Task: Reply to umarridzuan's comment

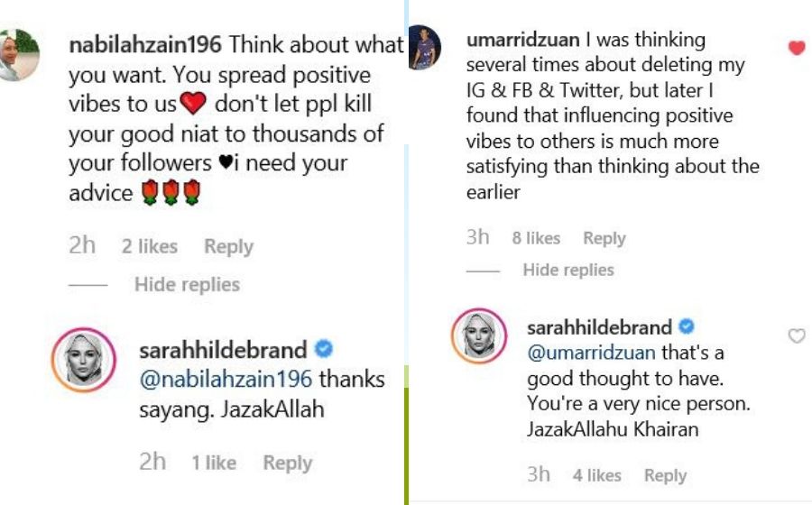Action: (604, 238)
